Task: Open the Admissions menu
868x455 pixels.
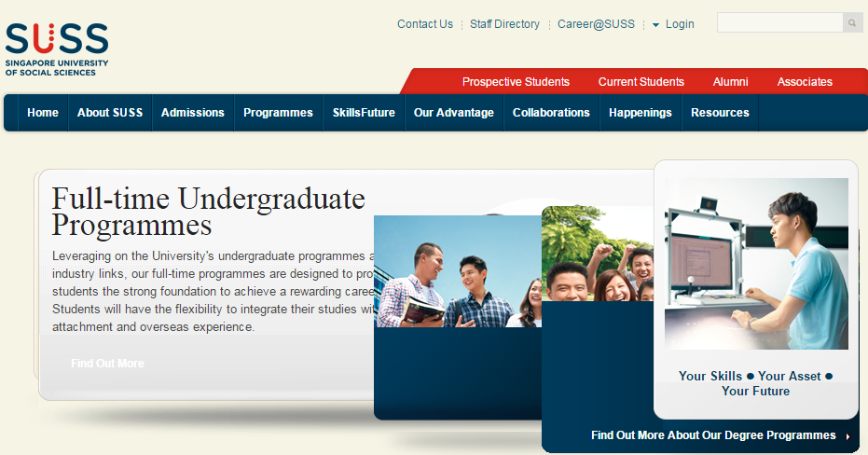Action: click(x=193, y=113)
